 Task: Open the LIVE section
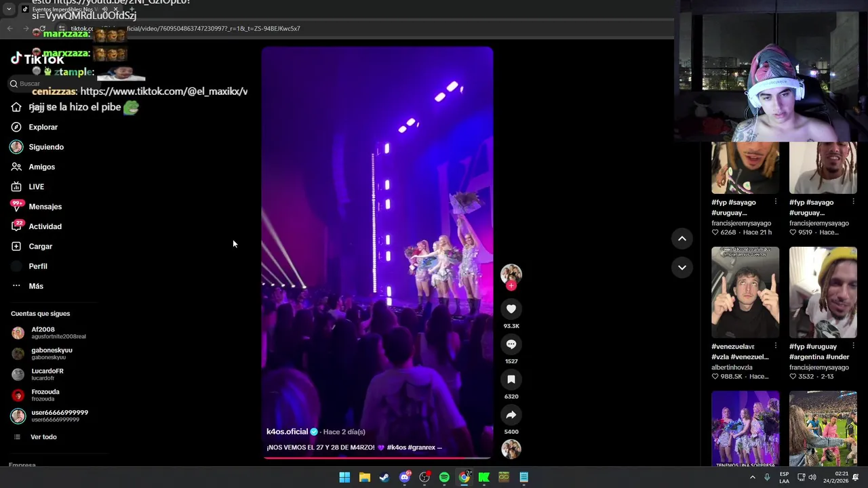[x=28, y=187]
